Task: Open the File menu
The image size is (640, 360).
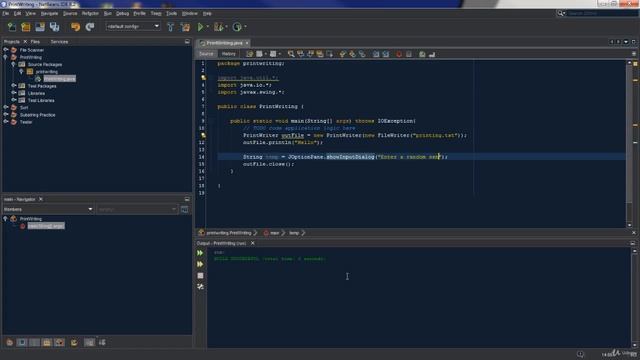Action: point(6,13)
